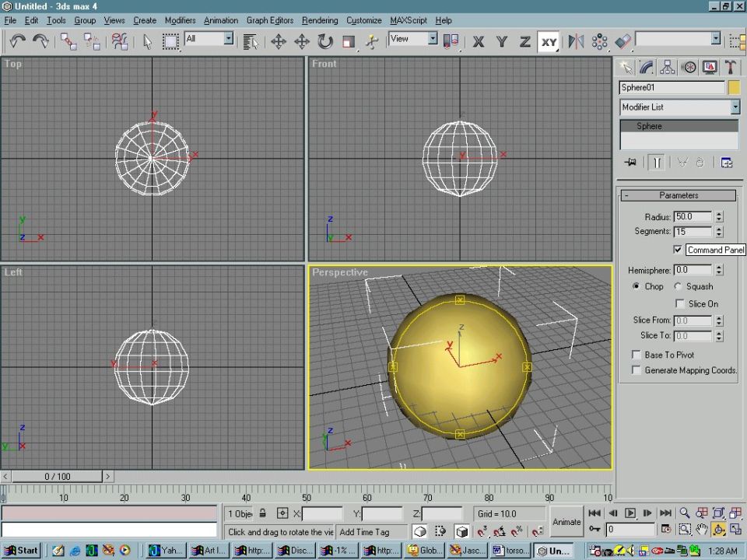The image size is (747, 560).
Task: Open the Modifiers menu
Action: pos(180,20)
